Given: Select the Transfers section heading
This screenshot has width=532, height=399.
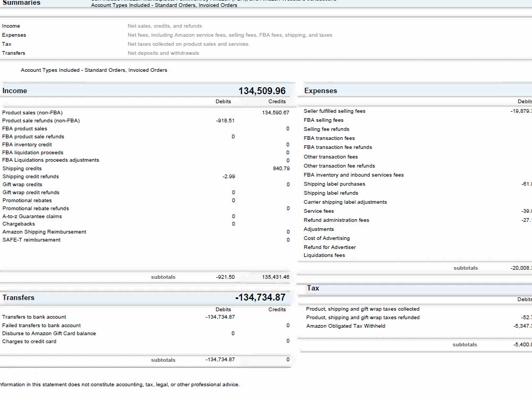Looking at the screenshot, I should (18, 298).
